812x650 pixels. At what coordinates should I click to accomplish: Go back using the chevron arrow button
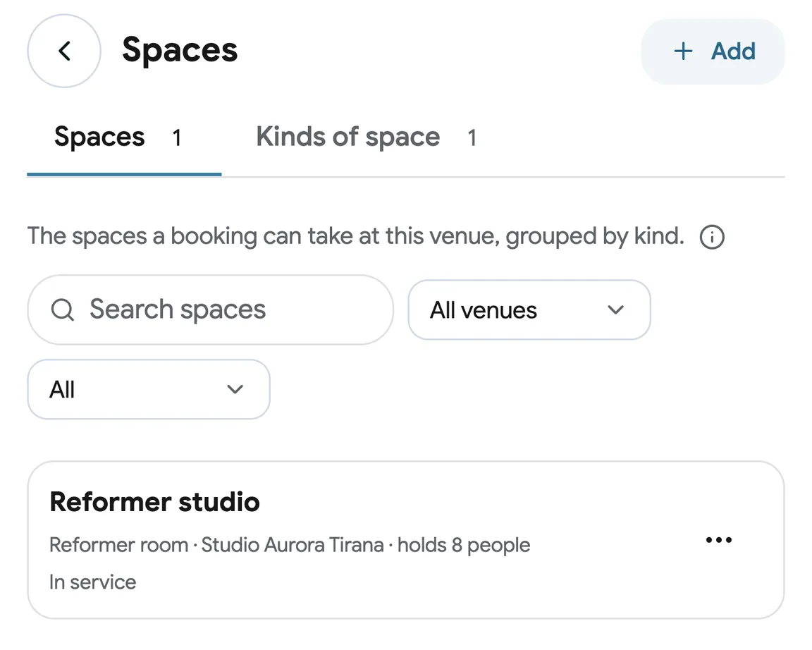pos(64,51)
